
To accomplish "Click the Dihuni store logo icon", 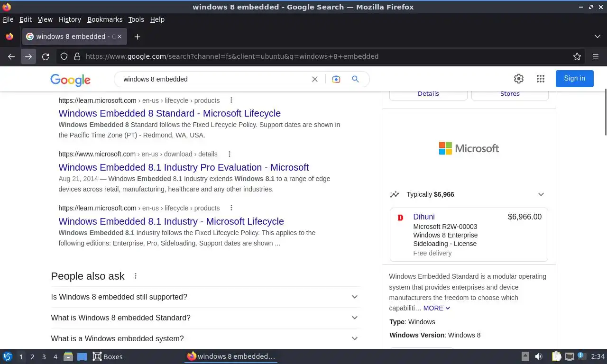I will [x=400, y=218].
